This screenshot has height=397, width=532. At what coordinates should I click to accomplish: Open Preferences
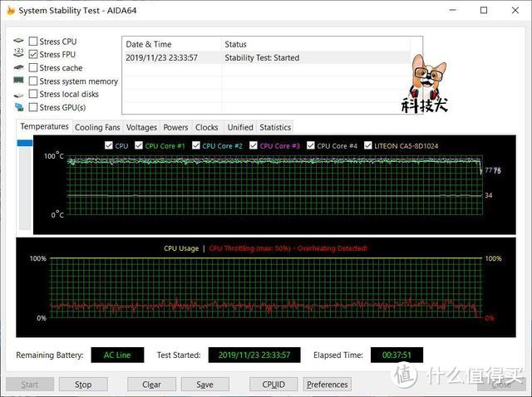pos(327,385)
